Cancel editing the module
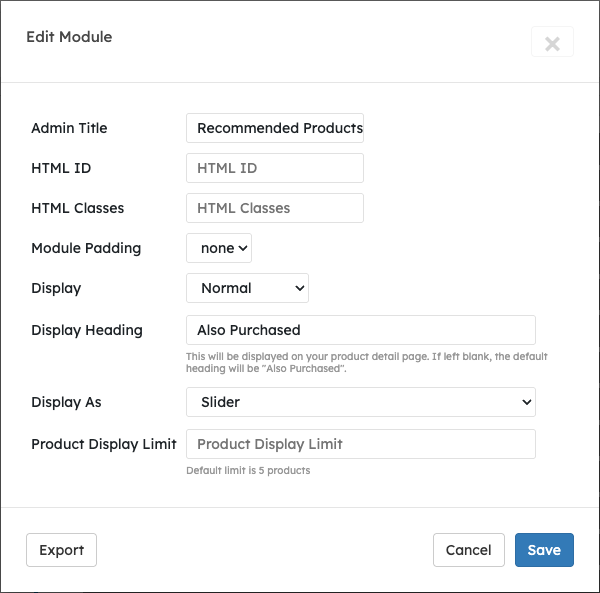Image resolution: width=600 pixels, height=593 pixels. coord(469,550)
